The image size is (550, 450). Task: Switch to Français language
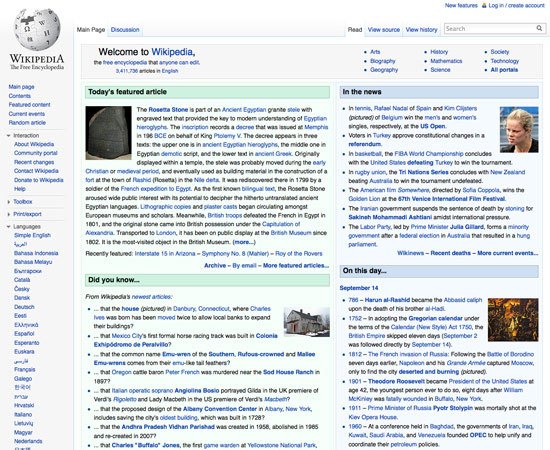[x=25, y=370]
